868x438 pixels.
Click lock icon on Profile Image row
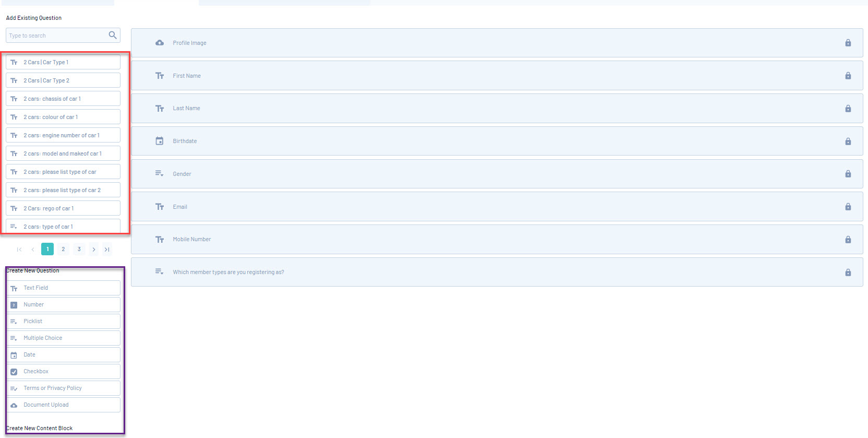[x=848, y=43]
